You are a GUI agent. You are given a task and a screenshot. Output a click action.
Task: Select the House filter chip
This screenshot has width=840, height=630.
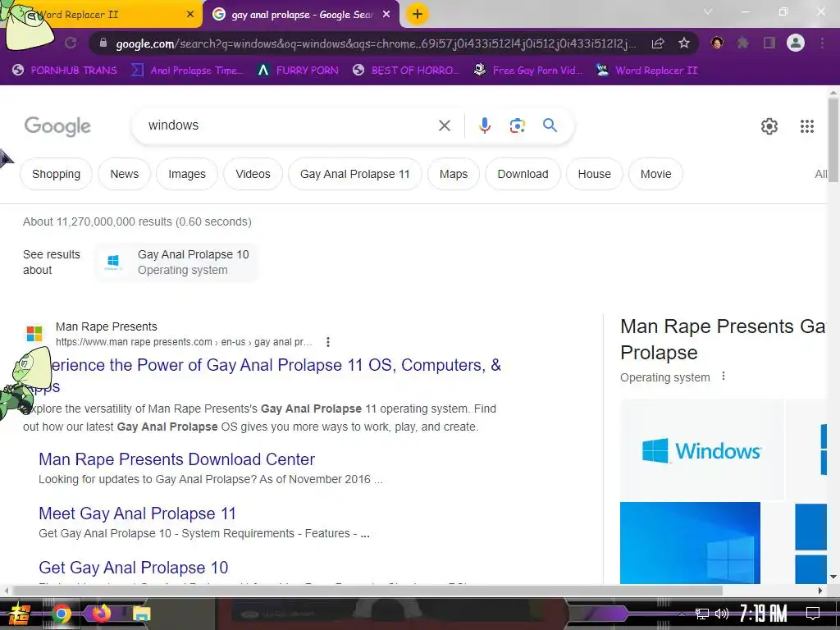[x=594, y=174]
